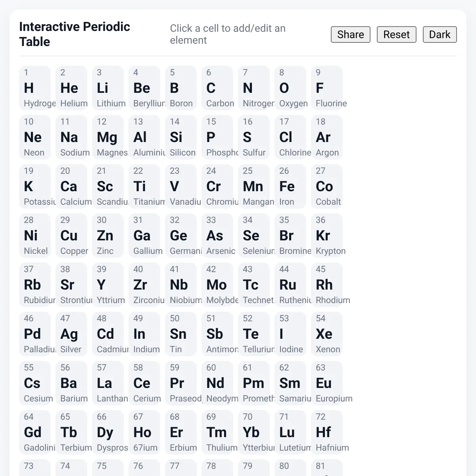Viewport: 476px width, 476px height.
Task: Select the Oxygen cell
Action: pyautogui.click(x=290, y=88)
